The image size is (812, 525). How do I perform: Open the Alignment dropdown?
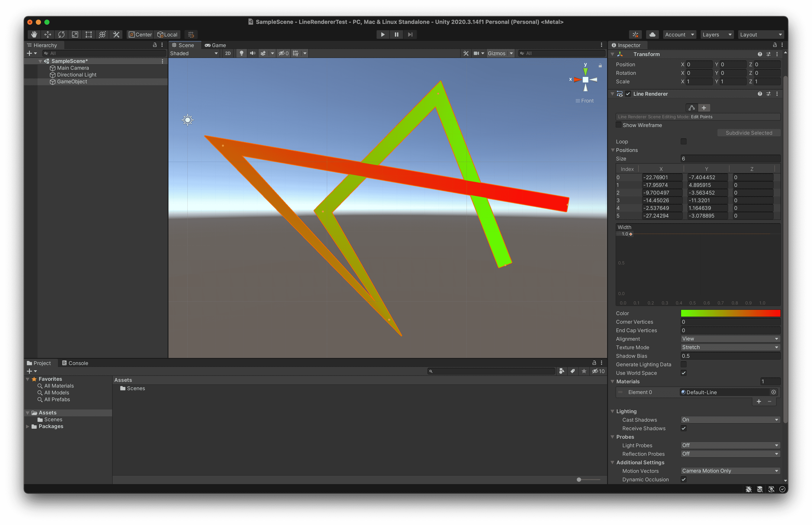730,339
